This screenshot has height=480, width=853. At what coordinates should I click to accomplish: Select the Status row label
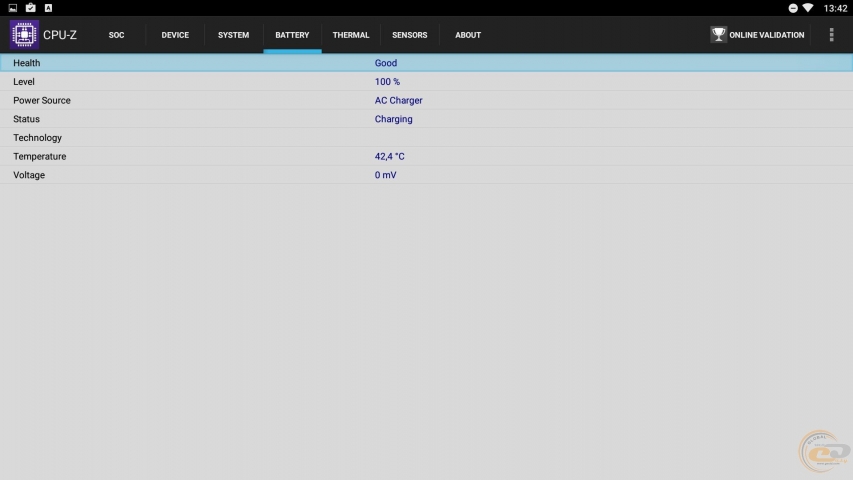pyautogui.click(x=27, y=119)
